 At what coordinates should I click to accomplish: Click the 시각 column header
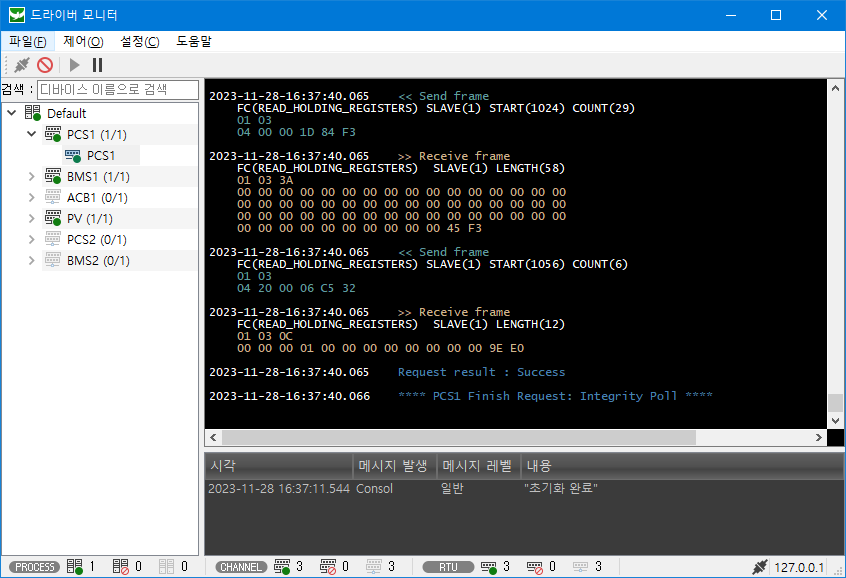pos(279,466)
